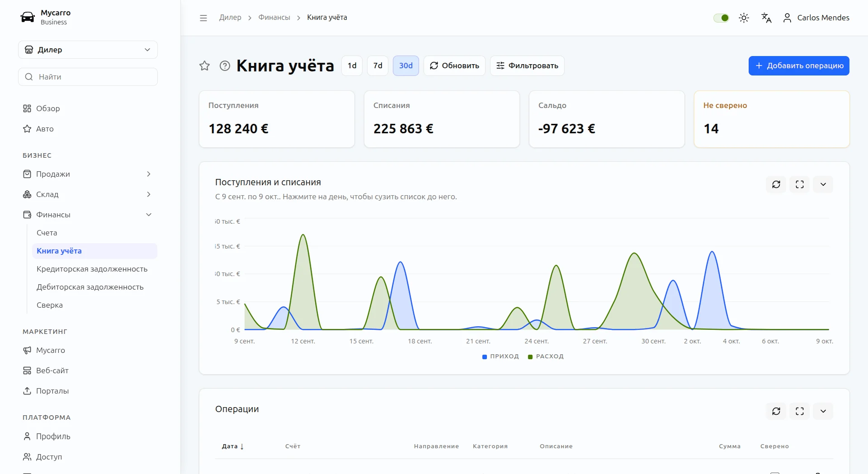Toggle the green switch in the header
The image size is (868, 474).
(721, 18)
